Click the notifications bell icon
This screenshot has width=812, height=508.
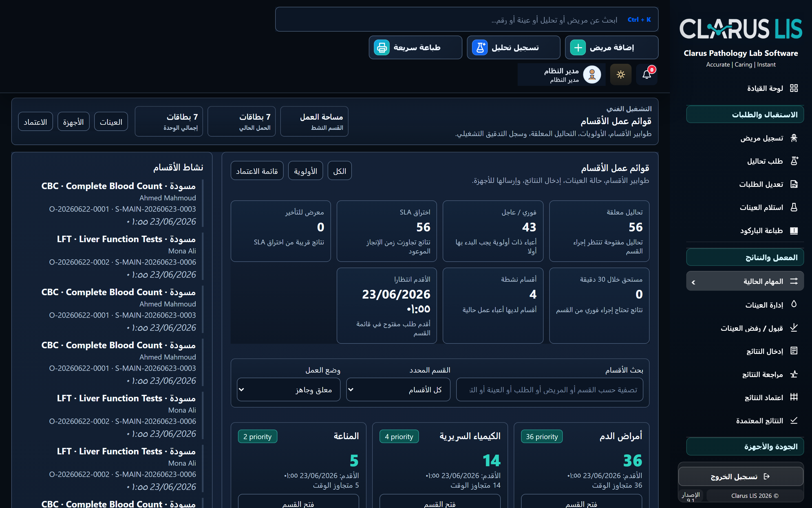[646, 75]
